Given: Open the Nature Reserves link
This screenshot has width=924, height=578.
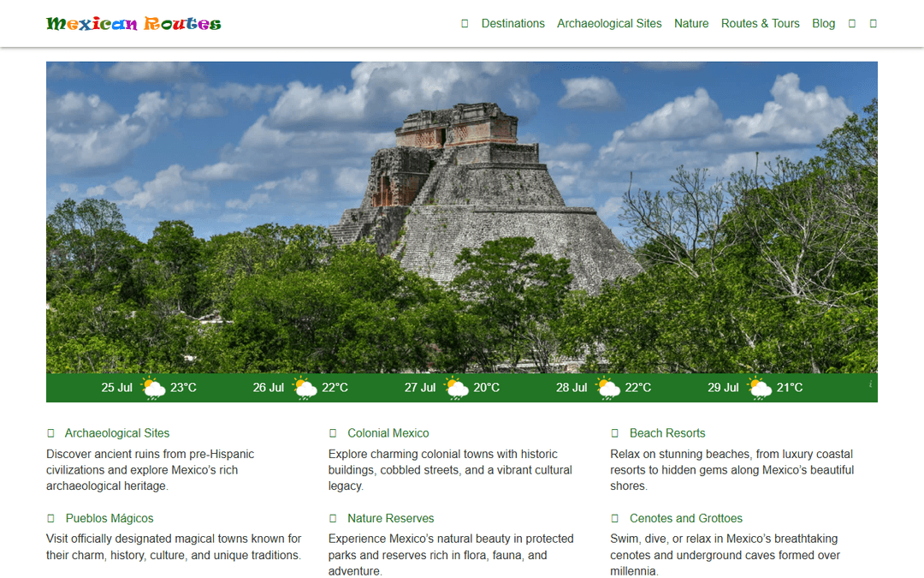Looking at the screenshot, I should (x=390, y=518).
